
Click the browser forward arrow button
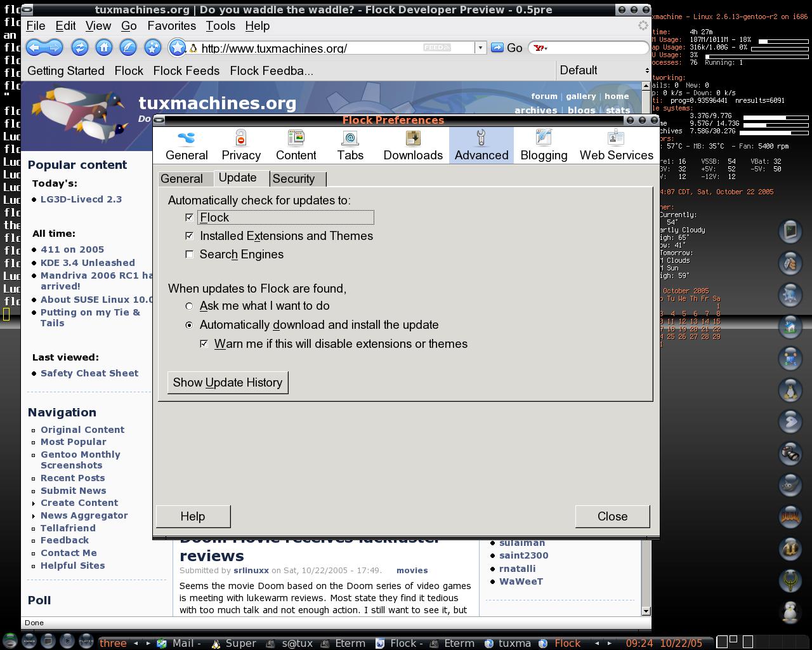pos(54,48)
